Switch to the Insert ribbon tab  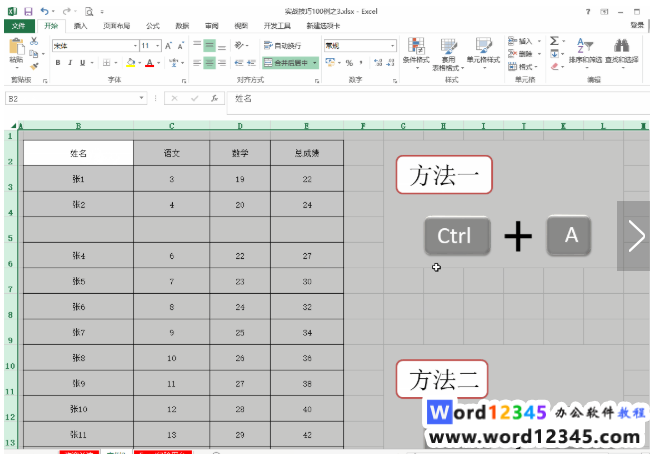click(x=80, y=26)
